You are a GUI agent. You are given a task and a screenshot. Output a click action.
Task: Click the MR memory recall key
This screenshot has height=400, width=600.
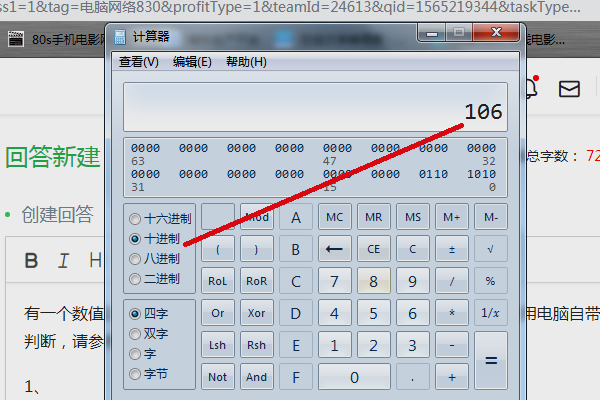pyautogui.click(x=373, y=217)
